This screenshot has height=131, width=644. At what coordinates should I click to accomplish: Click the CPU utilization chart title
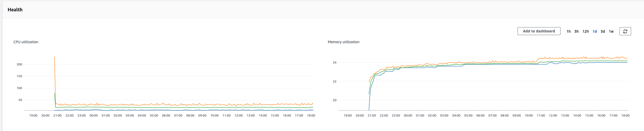coord(26,42)
